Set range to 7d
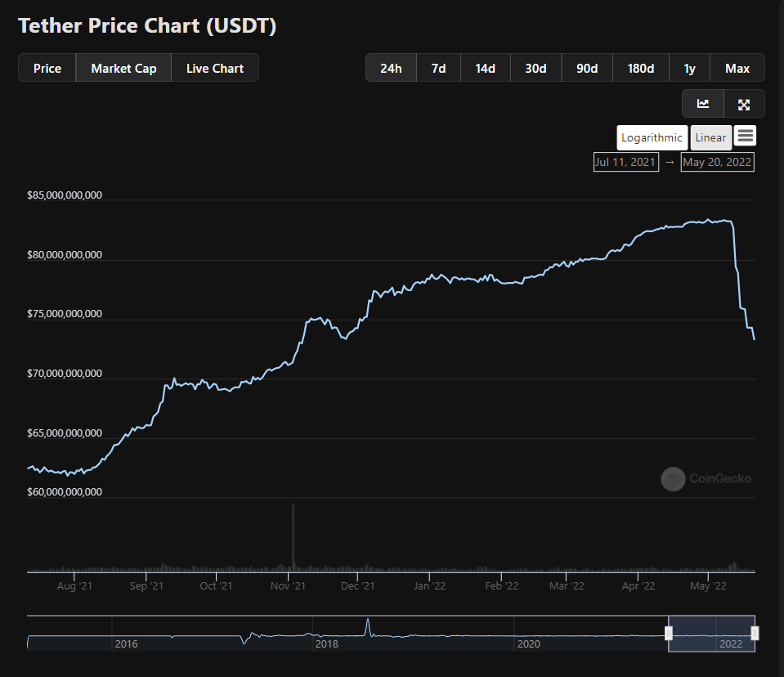The image size is (784, 677). (439, 68)
